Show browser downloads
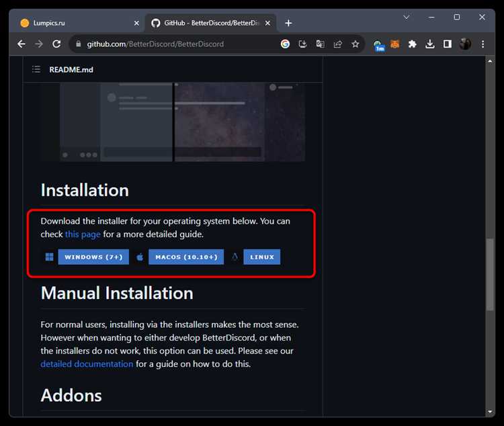504x426 pixels. pos(430,44)
